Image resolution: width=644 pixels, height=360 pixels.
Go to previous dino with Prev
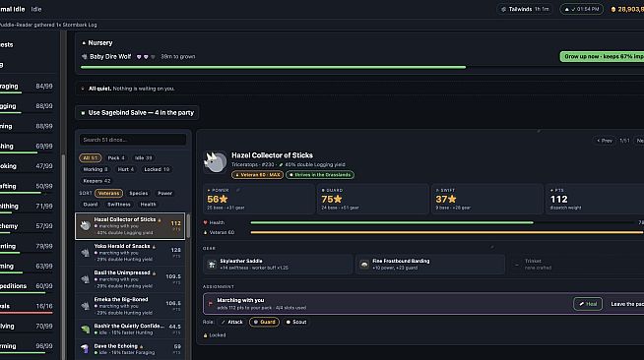point(605,141)
